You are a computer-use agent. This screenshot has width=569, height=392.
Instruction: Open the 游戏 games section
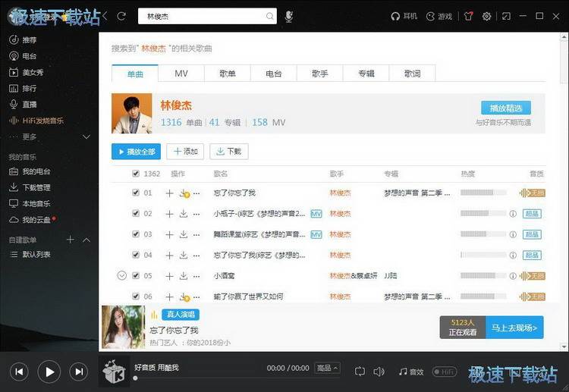pyautogui.click(x=439, y=16)
